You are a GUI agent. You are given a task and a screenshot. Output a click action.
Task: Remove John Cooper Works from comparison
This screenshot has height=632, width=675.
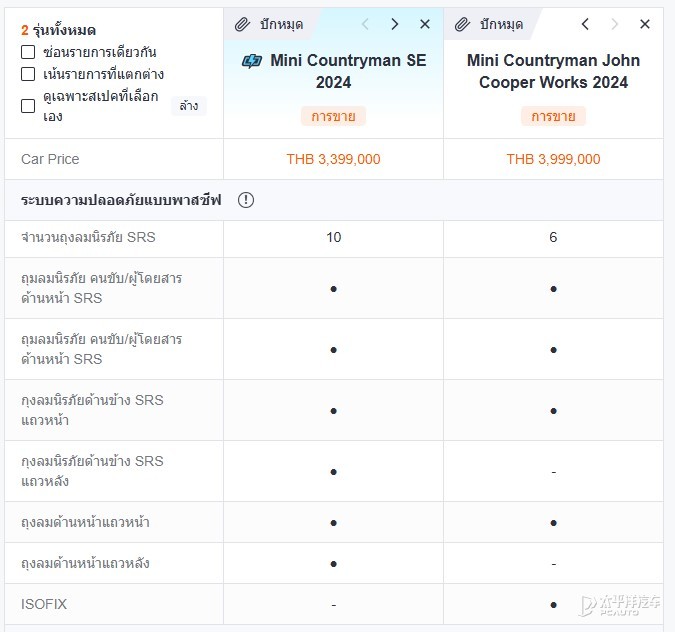click(x=645, y=24)
